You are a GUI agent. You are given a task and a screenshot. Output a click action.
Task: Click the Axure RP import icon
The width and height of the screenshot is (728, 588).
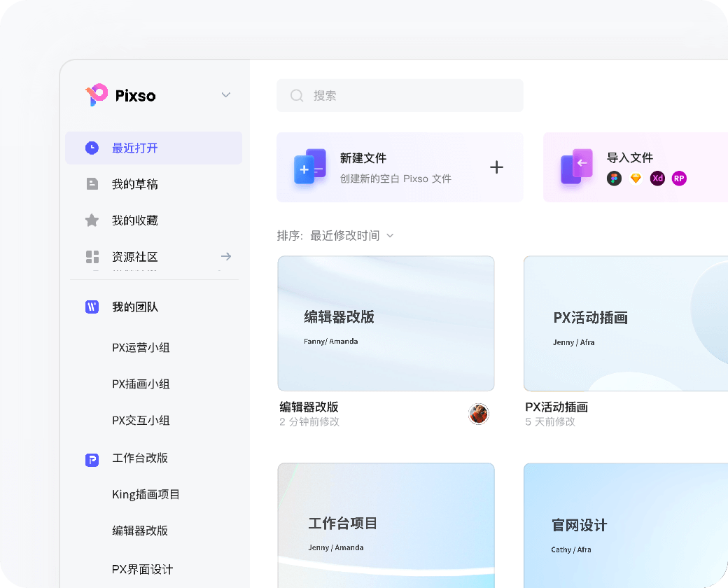[679, 178]
